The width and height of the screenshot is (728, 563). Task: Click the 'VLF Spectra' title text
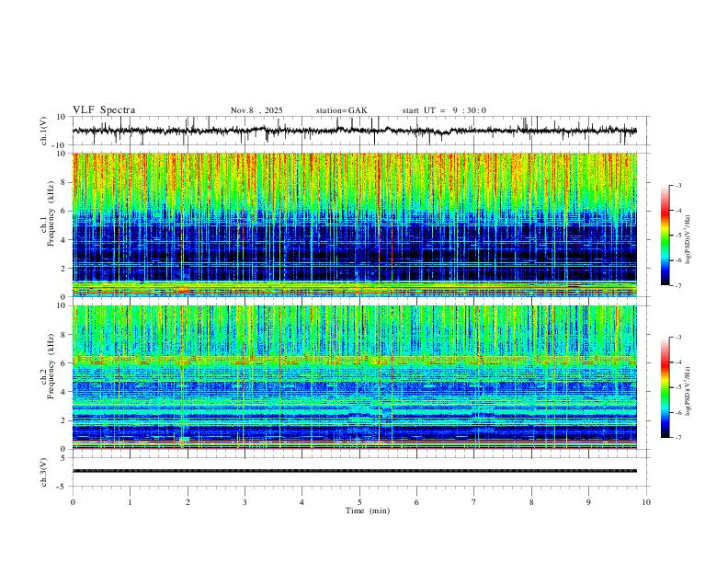104,110
